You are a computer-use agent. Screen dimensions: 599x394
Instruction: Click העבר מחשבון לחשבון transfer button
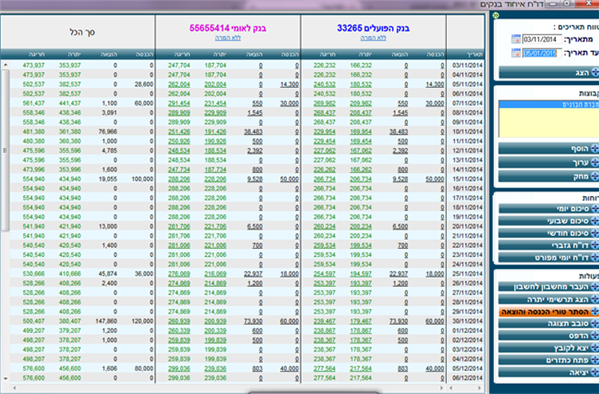coord(549,287)
